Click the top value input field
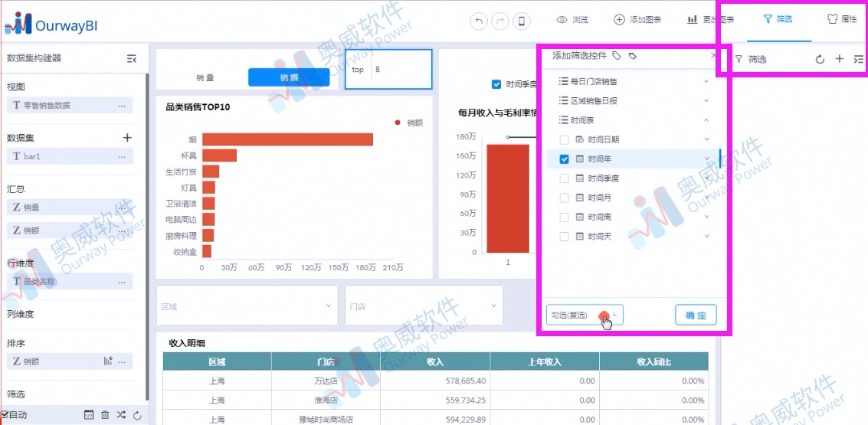This screenshot has width=868, height=425. [x=401, y=70]
